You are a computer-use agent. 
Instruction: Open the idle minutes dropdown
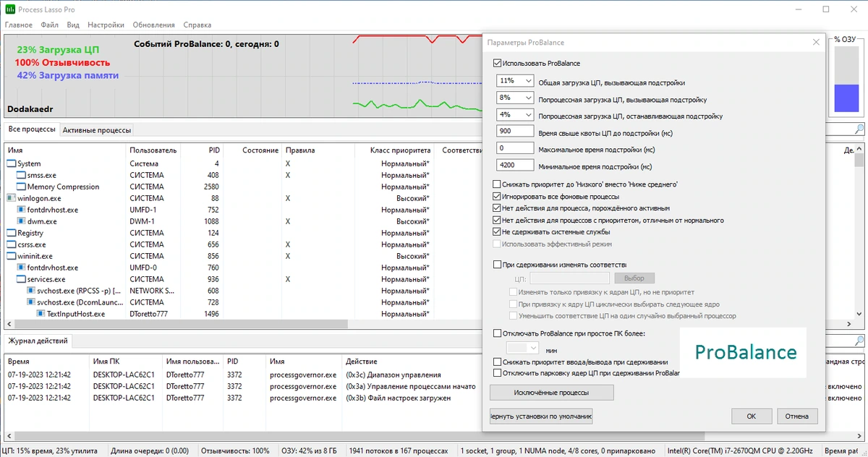click(522, 348)
